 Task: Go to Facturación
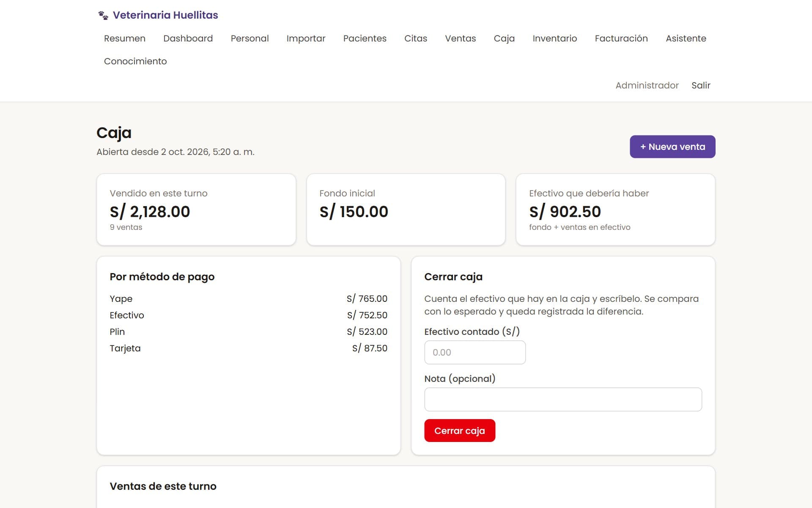point(621,39)
